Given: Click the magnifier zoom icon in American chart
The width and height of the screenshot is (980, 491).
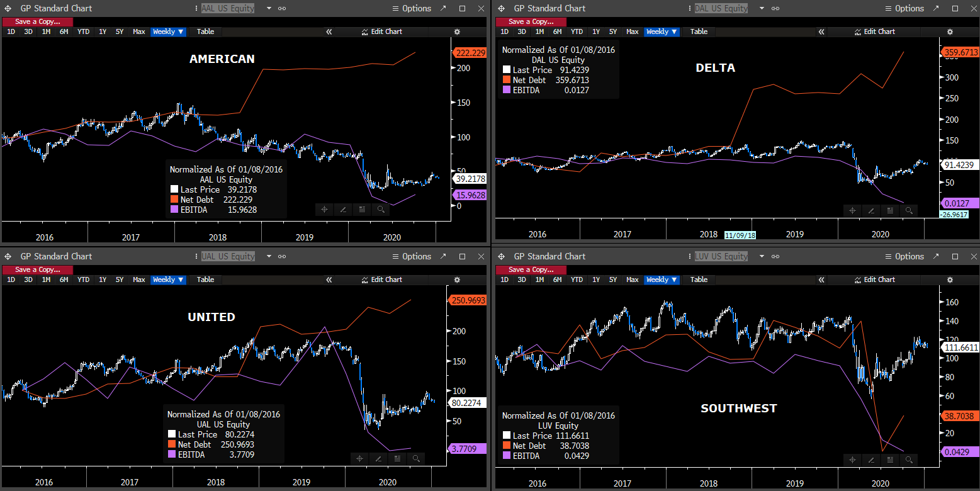Looking at the screenshot, I should (381, 210).
